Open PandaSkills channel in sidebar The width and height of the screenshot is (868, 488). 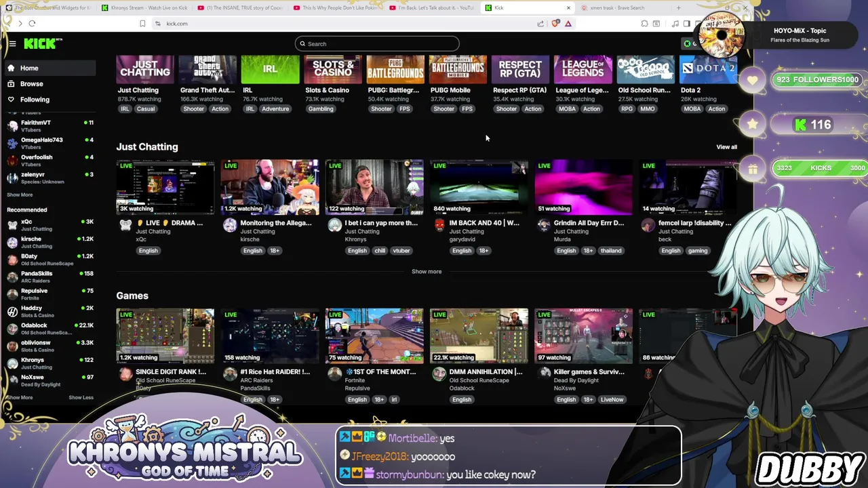[51, 277]
